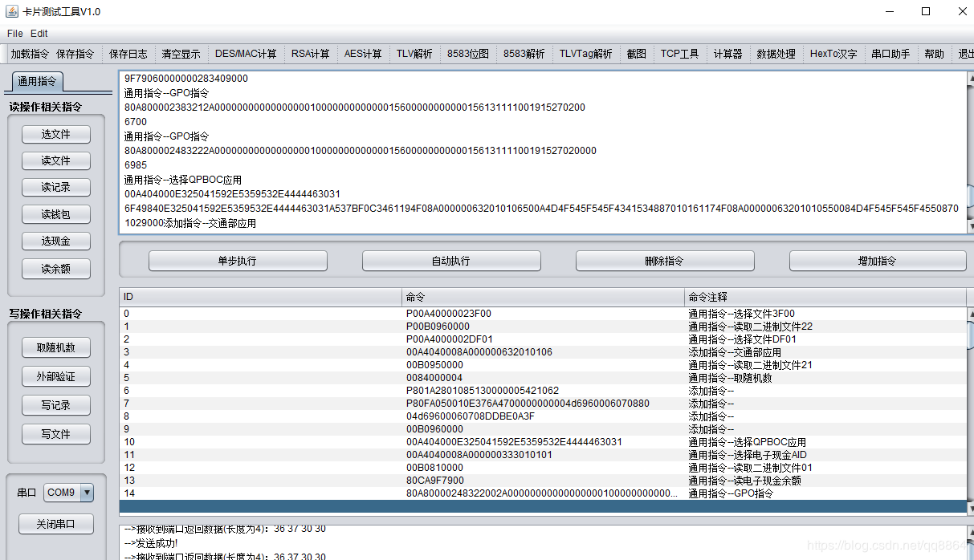
Task: Click the 增加指令 button
Action: tap(878, 261)
